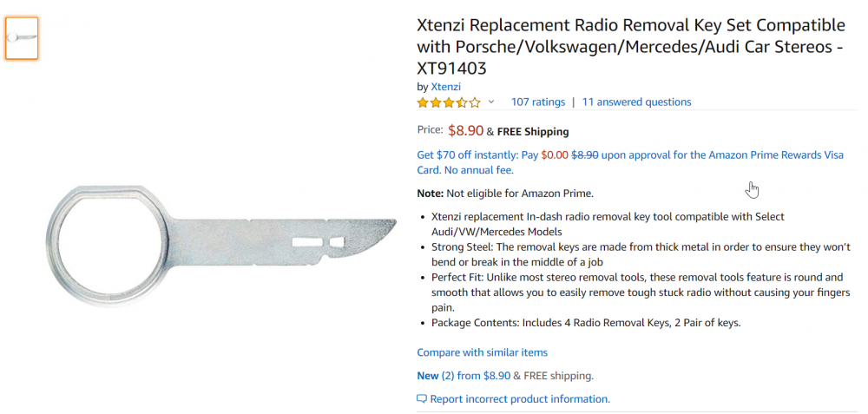Click the Xtenzi Replacement Radio Removal product title
868x414 pixels.
630,46
